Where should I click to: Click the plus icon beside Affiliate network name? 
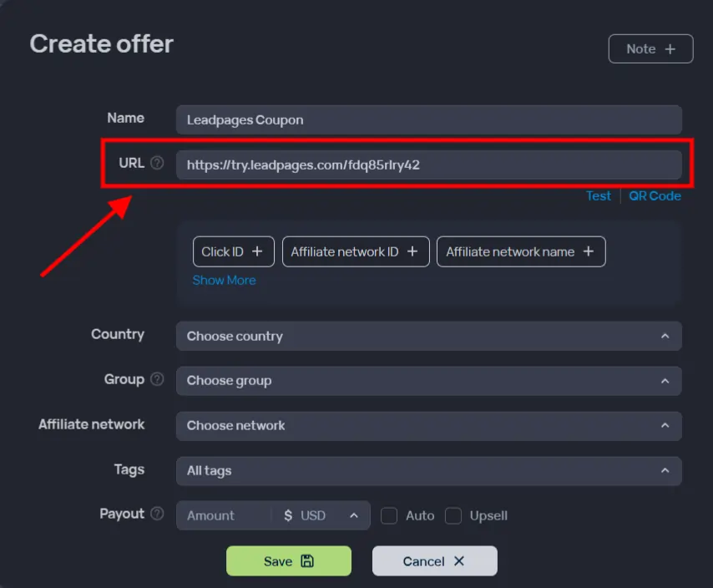click(x=589, y=251)
